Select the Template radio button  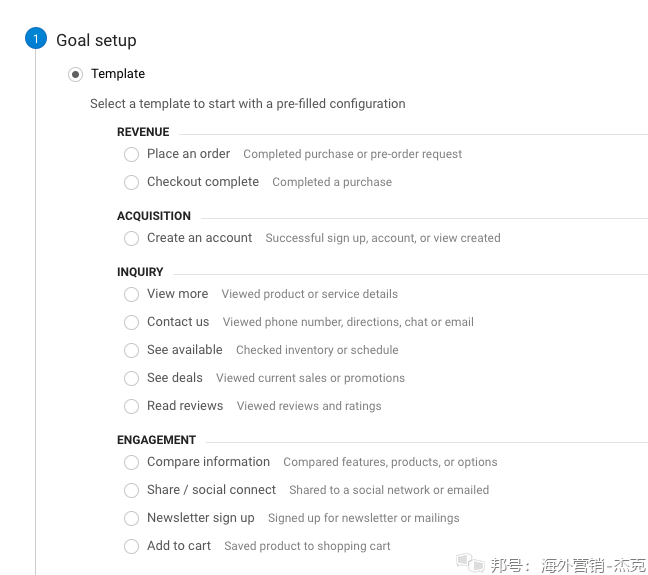pos(76,75)
